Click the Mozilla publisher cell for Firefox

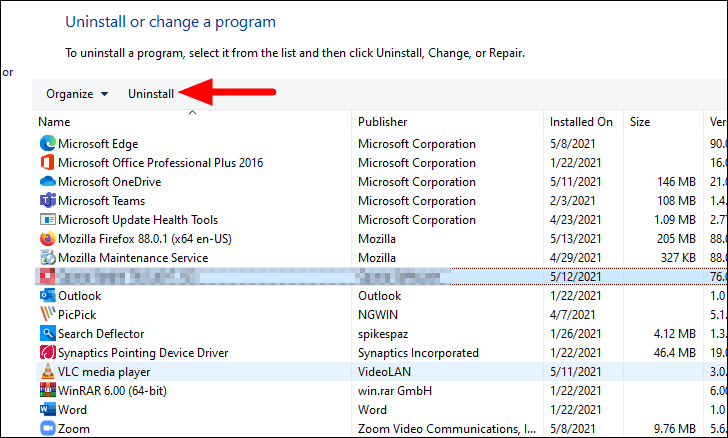coord(377,239)
